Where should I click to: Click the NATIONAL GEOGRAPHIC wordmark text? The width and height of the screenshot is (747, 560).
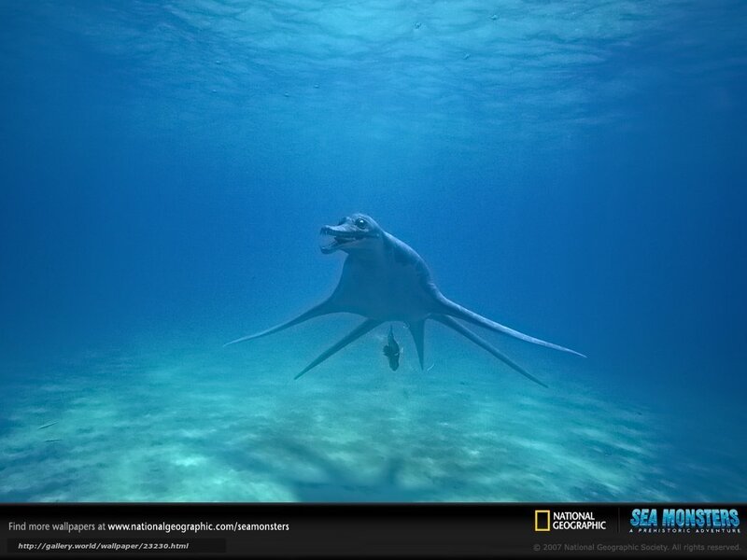(x=579, y=521)
